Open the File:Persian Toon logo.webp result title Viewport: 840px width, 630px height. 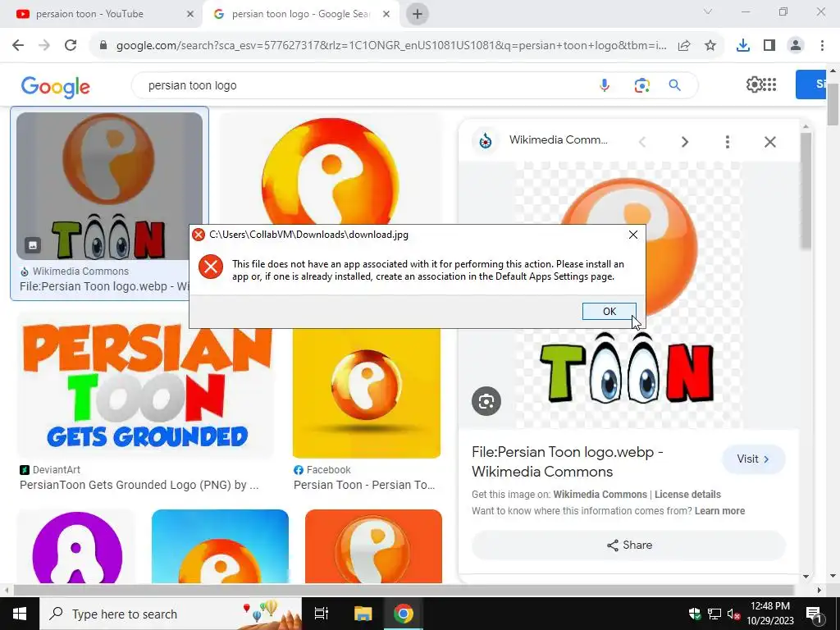tap(105, 286)
